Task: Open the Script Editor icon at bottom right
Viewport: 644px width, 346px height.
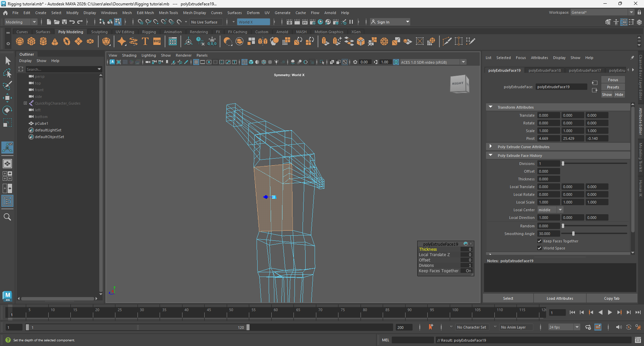Action: (x=638, y=340)
